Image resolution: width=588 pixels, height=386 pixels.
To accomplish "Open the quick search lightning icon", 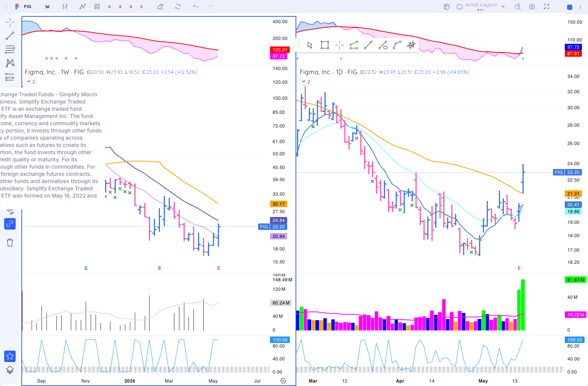I will [x=518, y=6].
